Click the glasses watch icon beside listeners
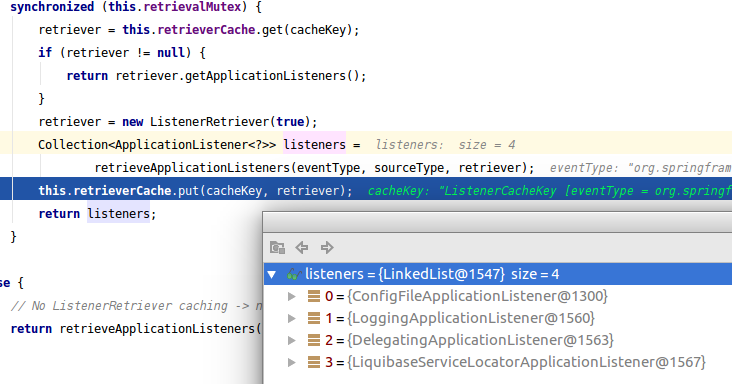Image resolution: width=732 pixels, height=384 pixels. coord(293,274)
